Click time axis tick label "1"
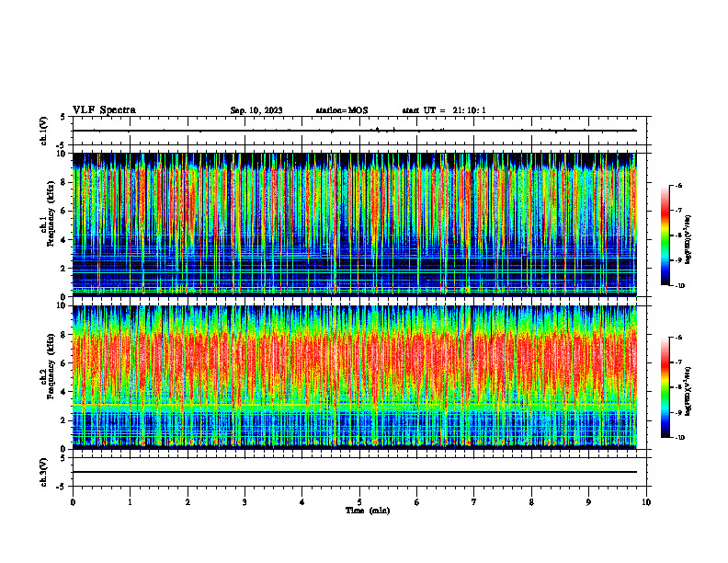 point(130,502)
